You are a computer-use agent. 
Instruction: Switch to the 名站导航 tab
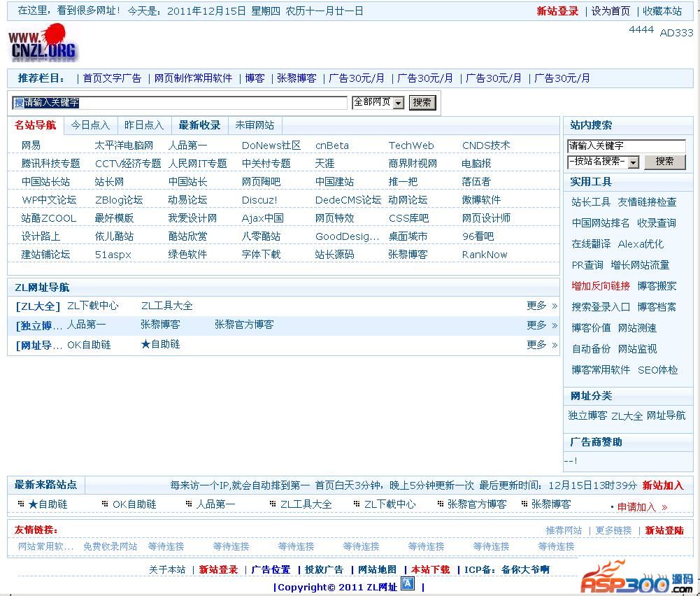click(x=35, y=125)
